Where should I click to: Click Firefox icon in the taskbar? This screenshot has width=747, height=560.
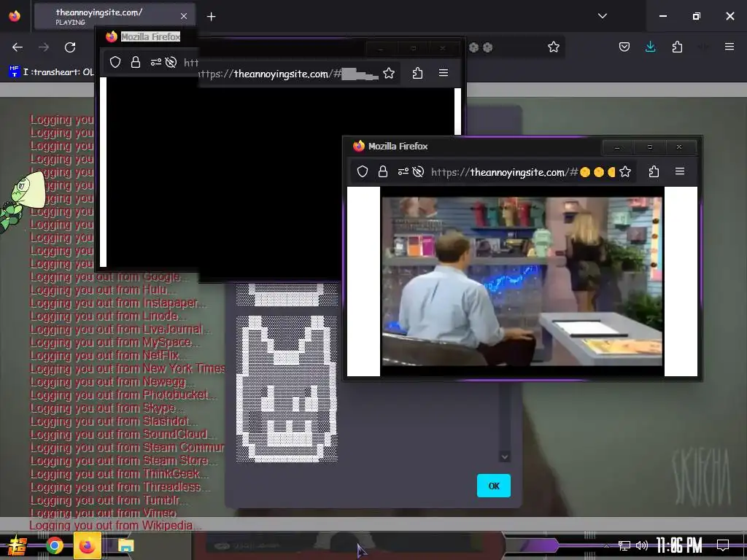pyautogui.click(x=88, y=545)
